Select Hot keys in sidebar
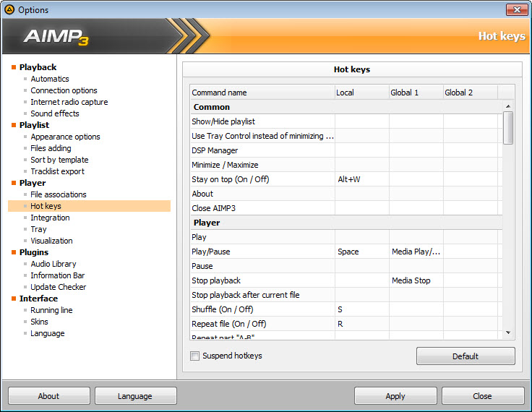Image resolution: width=532 pixels, height=412 pixels. [89, 206]
